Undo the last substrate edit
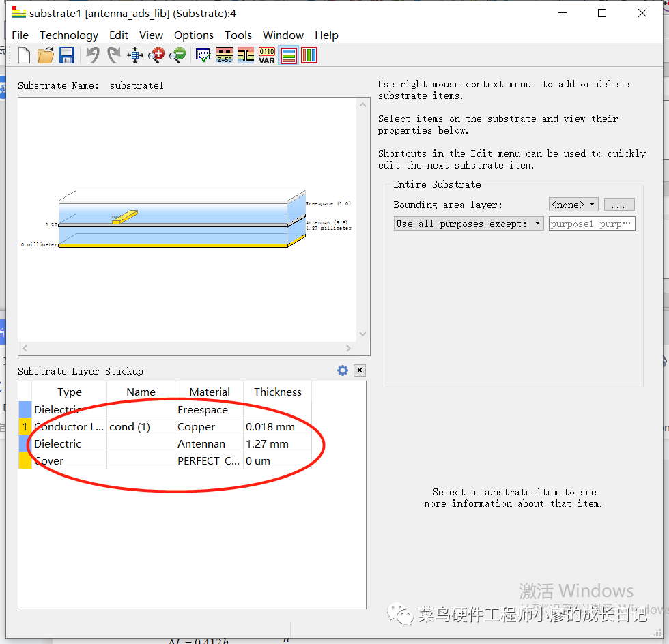Image resolution: width=669 pixels, height=644 pixels. pos(93,55)
